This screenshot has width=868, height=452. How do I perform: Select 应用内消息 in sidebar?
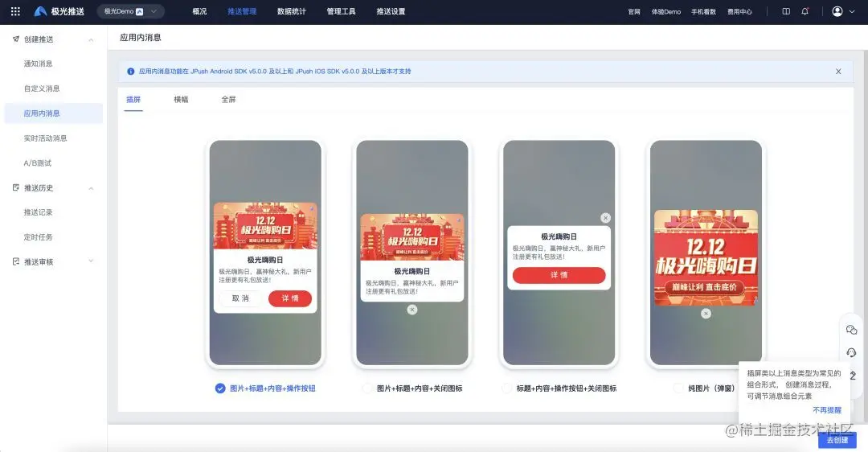[54, 113]
